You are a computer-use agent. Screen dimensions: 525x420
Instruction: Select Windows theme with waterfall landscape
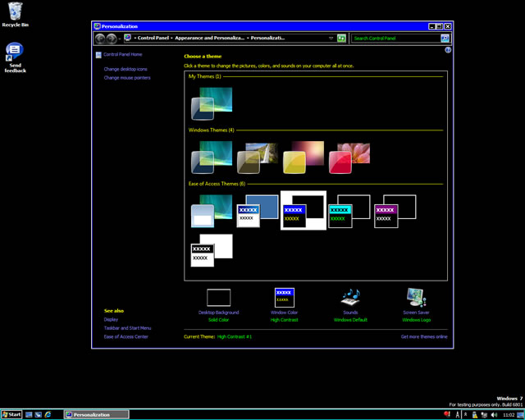coord(258,157)
